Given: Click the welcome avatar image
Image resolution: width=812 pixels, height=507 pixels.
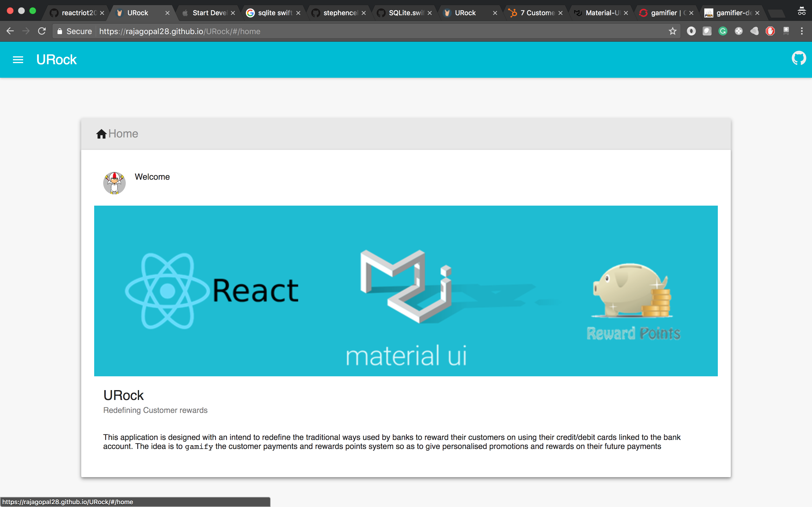Looking at the screenshot, I should pos(114,183).
